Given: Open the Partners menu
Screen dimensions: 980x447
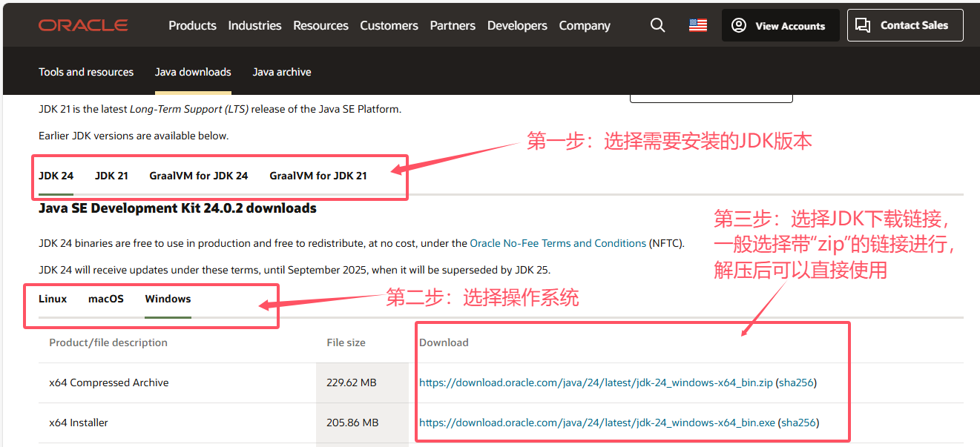Looking at the screenshot, I should [x=453, y=25].
